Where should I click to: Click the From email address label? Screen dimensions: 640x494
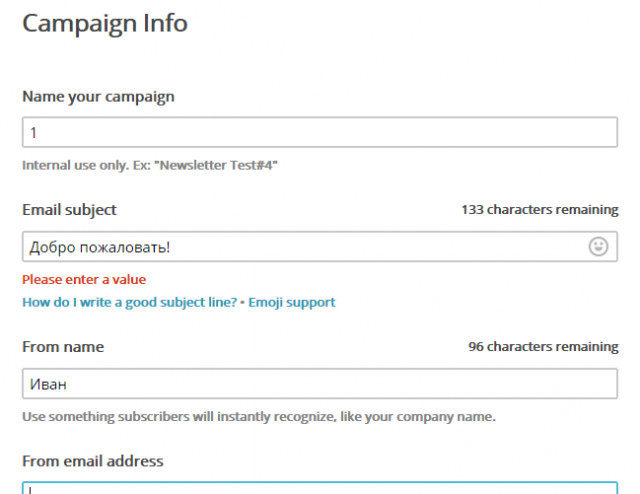coord(93,461)
